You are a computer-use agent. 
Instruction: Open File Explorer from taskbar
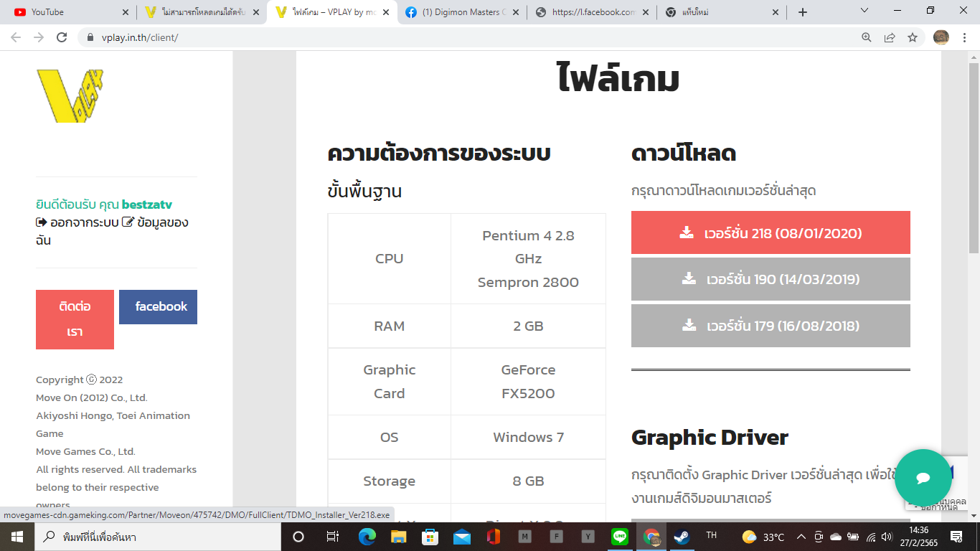coord(398,537)
